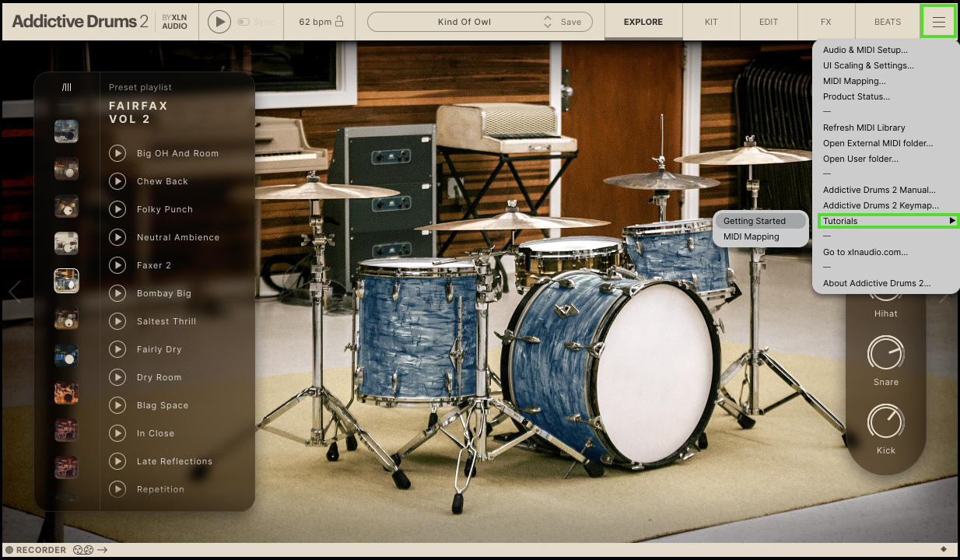The height and width of the screenshot is (560, 960).
Task: Click the RECORDER record dot
Action: pyautogui.click(x=10, y=551)
